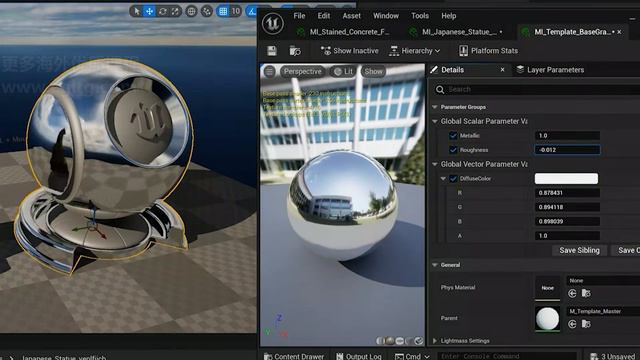The height and width of the screenshot is (360, 640).
Task: Save the material instance with floppy icon
Action: 272,51
